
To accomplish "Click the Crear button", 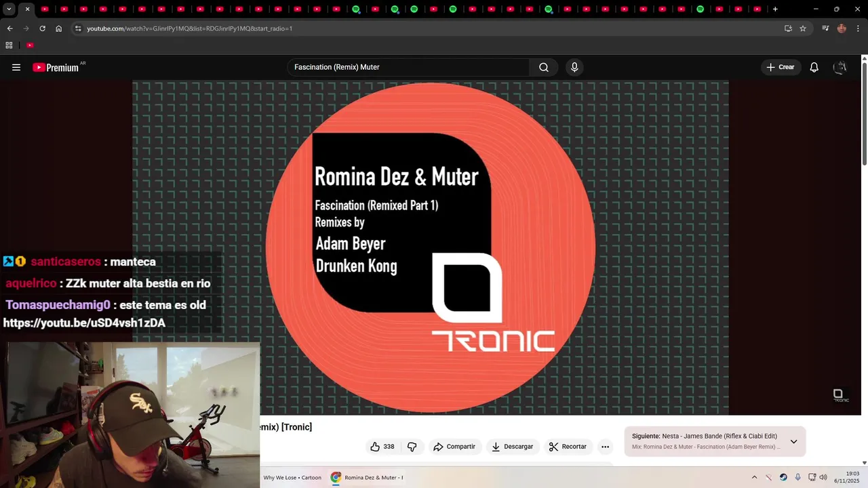I will pos(781,67).
